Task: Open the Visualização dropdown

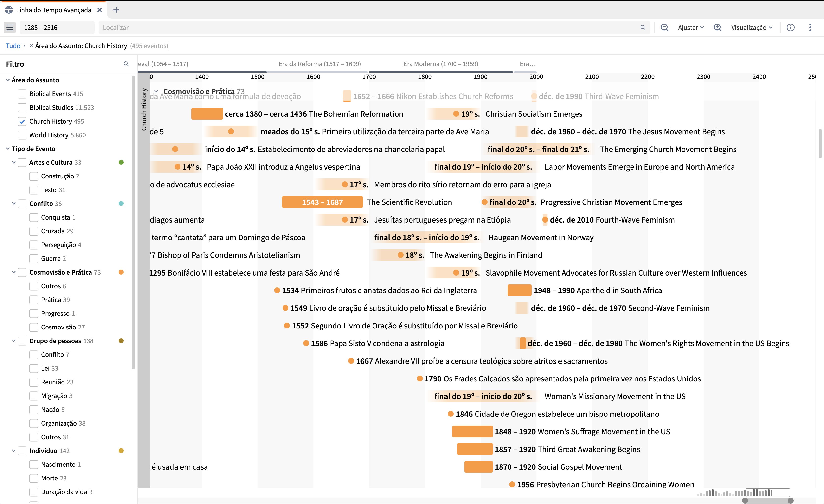Action: pos(751,27)
